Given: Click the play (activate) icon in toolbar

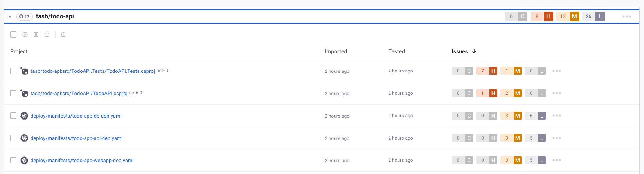Looking at the screenshot, I should pyautogui.click(x=25, y=34).
